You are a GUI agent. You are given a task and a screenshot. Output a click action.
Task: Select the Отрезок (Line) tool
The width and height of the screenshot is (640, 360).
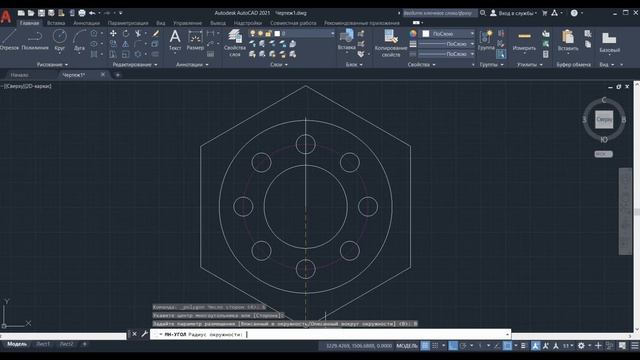pyautogui.click(x=9, y=40)
